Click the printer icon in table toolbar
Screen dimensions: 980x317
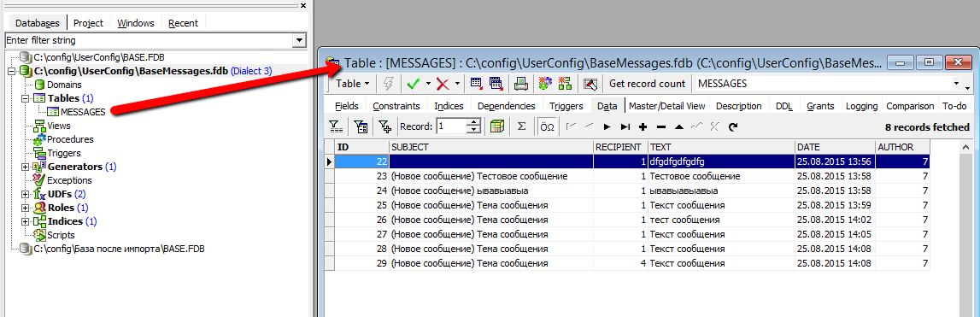pos(520,83)
